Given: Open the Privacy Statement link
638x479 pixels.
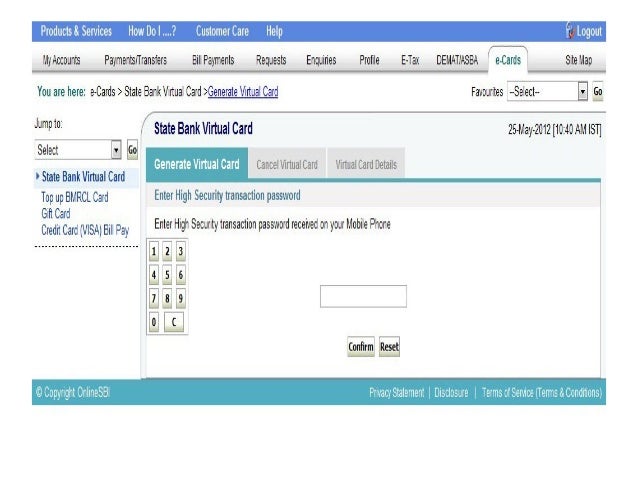Looking at the screenshot, I should 397,392.
